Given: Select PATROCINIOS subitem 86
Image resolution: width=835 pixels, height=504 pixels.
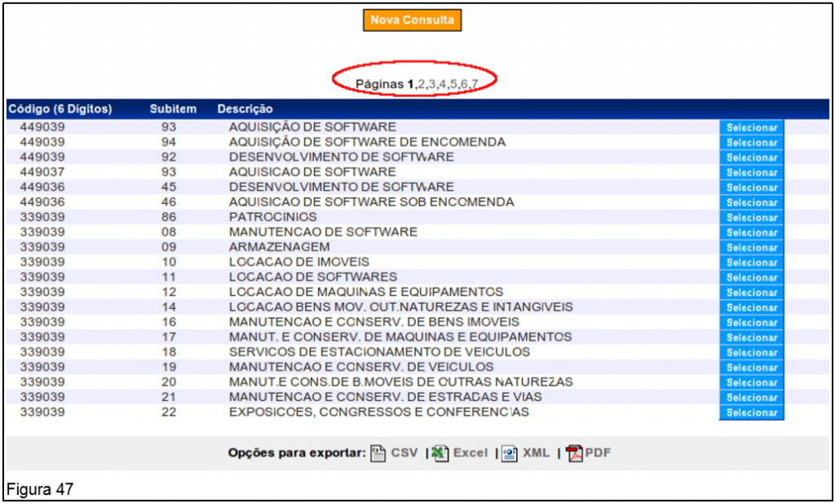Looking at the screenshot, I should [x=751, y=218].
